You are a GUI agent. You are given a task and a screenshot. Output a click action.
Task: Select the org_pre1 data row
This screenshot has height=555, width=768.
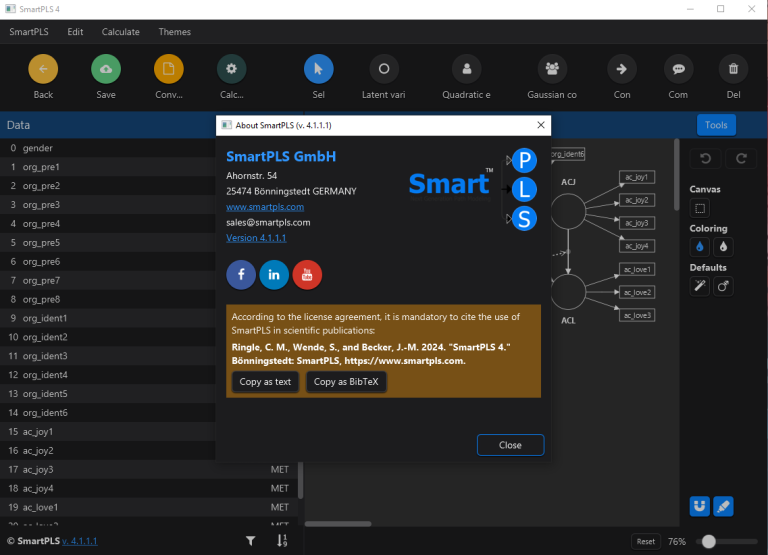tap(108, 167)
